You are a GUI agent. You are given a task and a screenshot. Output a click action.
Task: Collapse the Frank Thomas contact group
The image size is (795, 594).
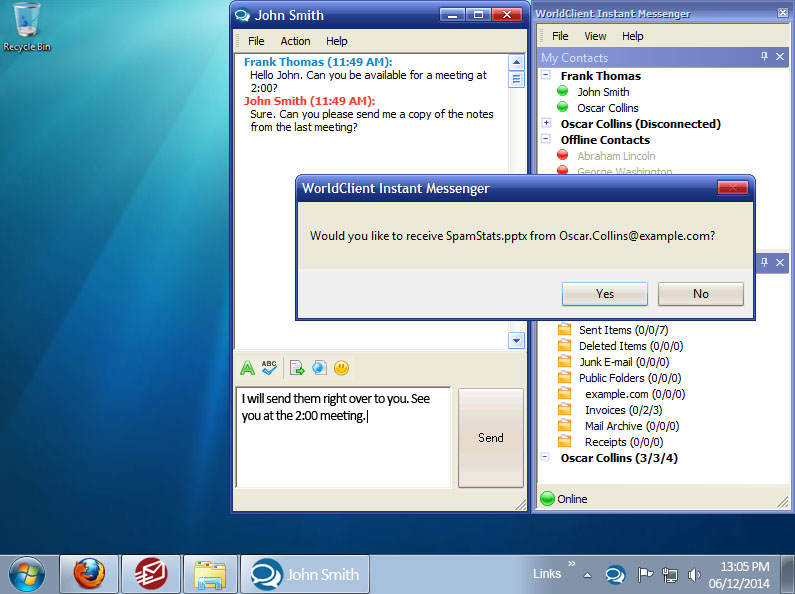546,75
